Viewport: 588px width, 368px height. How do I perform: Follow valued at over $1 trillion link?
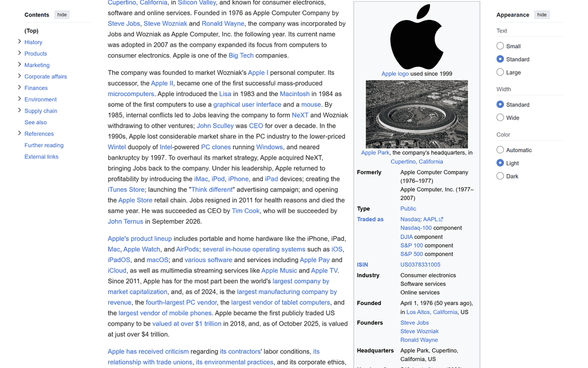[187, 324]
